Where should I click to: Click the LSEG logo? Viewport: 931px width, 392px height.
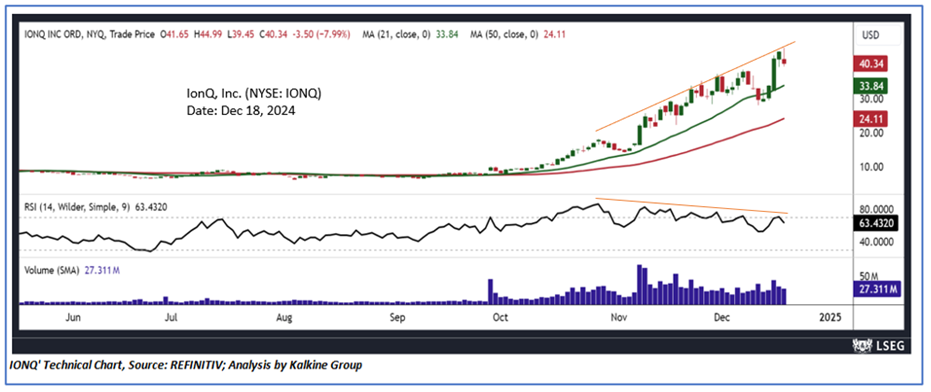(878, 346)
